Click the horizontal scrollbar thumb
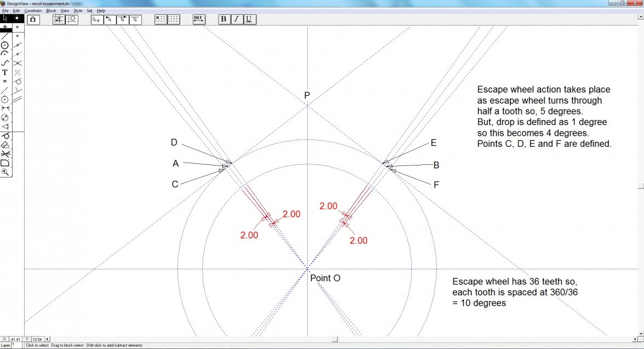Image resolution: width=644 pixels, height=349 pixels. (x=335, y=339)
